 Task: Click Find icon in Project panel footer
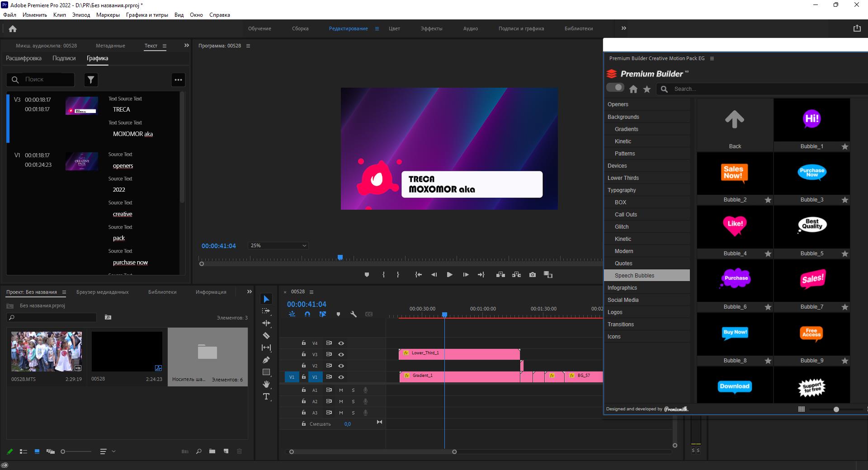pos(198,451)
